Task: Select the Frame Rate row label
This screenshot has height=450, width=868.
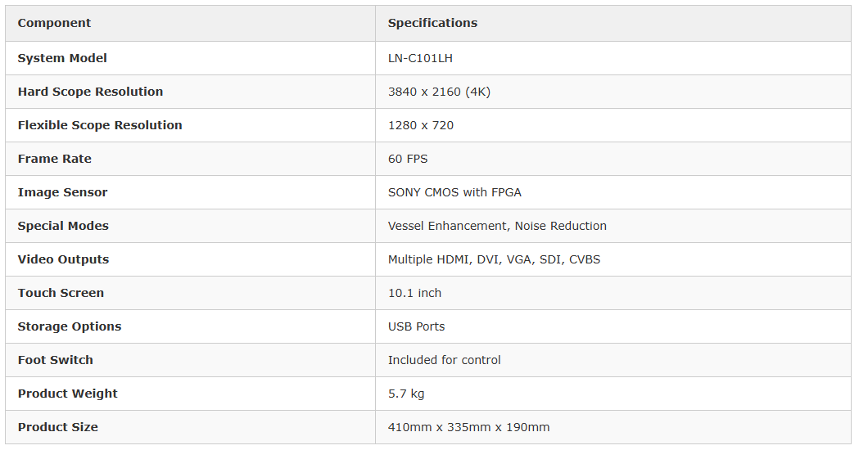Action: 55,159
